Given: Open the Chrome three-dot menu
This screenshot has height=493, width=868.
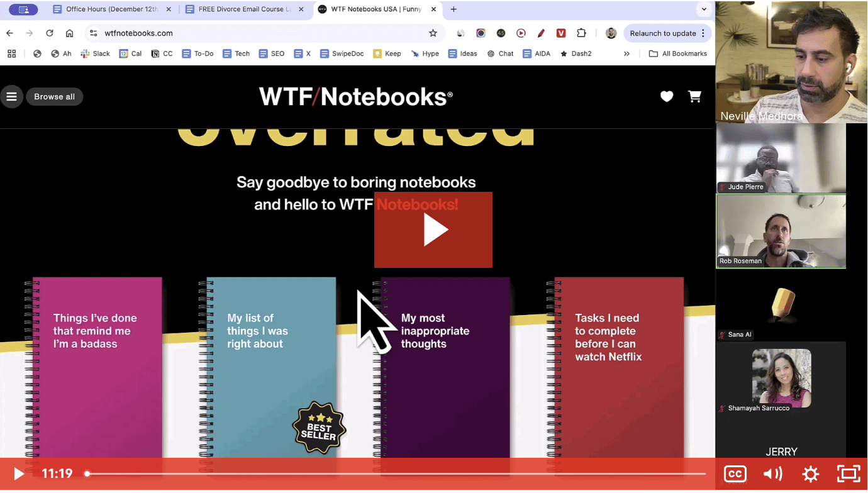Looking at the screenshot, I should 703,33.
